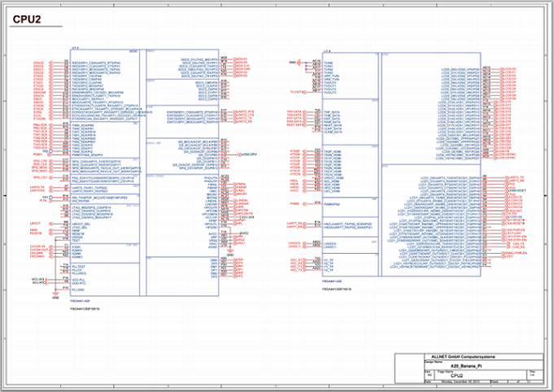
Task: Click the CPU2 page title
Action: [x=27, y=19]
